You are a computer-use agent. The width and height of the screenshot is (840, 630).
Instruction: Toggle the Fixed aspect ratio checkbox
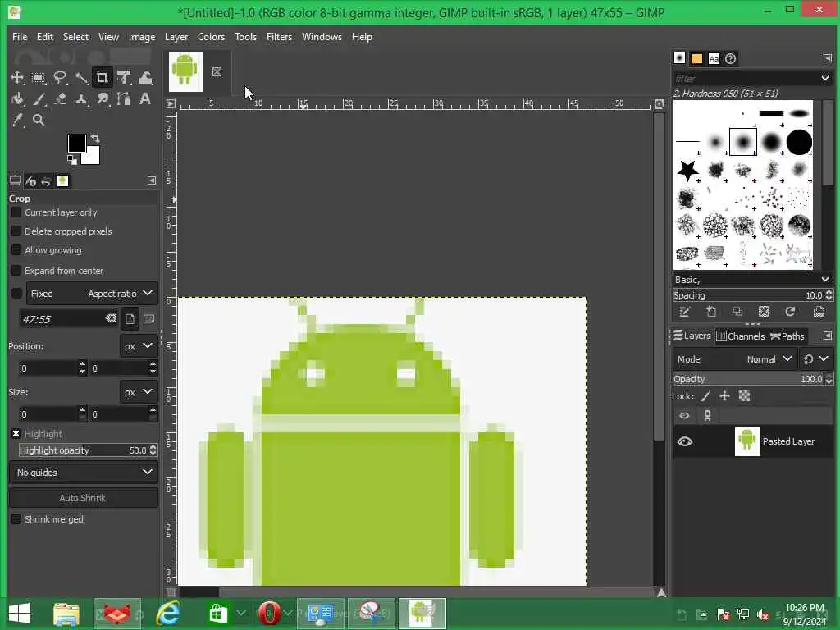click(x=16, y=294)
